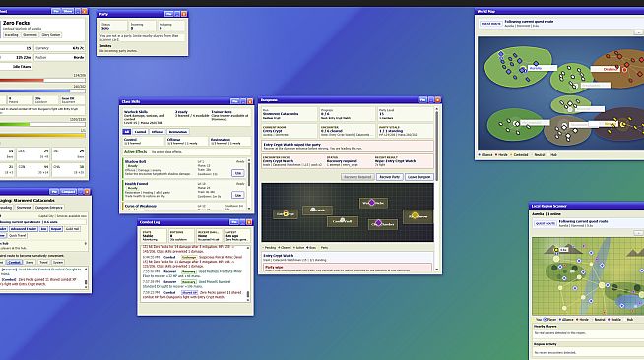Select the upper purple diamond dungeon room node
This screenshot has height=360, width=644.
(x=372, y=203)
